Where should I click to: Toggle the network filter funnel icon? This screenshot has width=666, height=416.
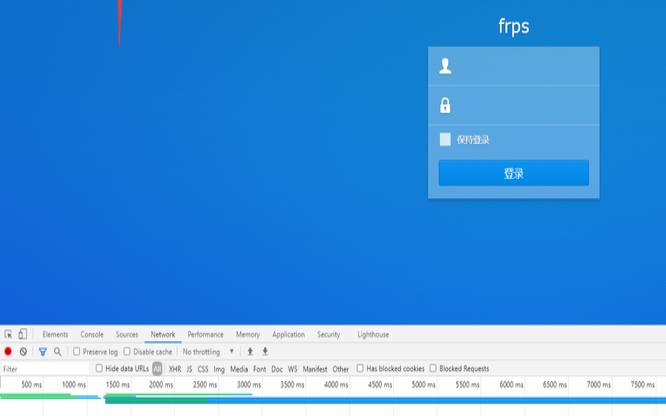coord(42,351)
